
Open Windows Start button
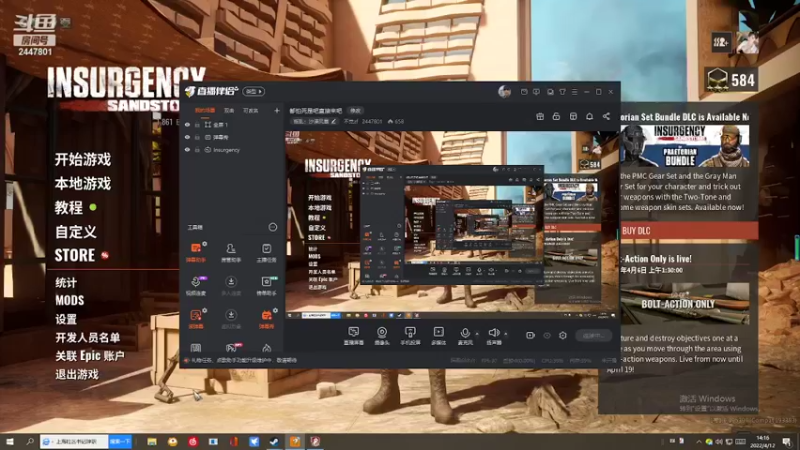[x=9, y=441]
